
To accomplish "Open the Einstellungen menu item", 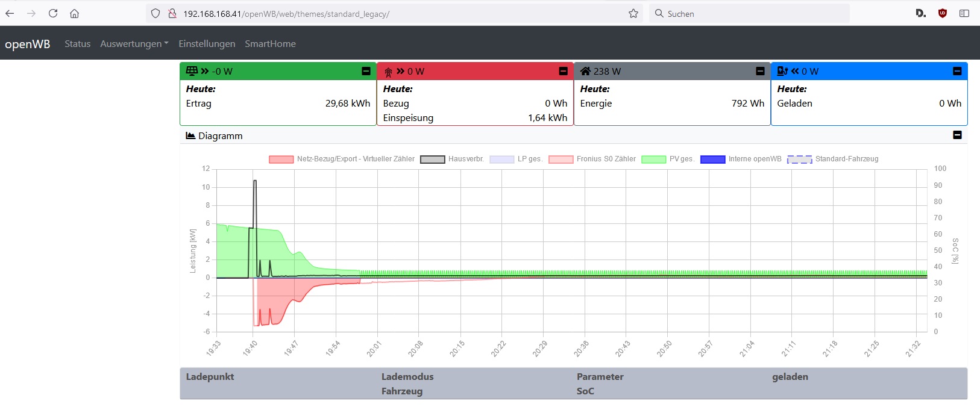I will click(x=207, y=43).
